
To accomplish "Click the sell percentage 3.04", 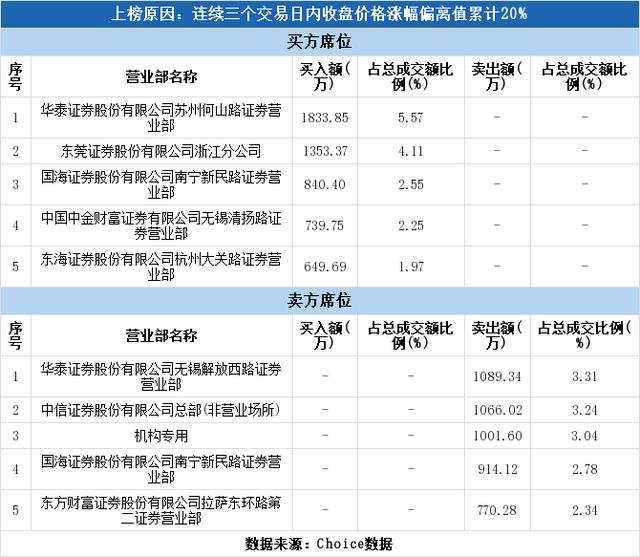I will pyautogui.click(x=584, y=436).
